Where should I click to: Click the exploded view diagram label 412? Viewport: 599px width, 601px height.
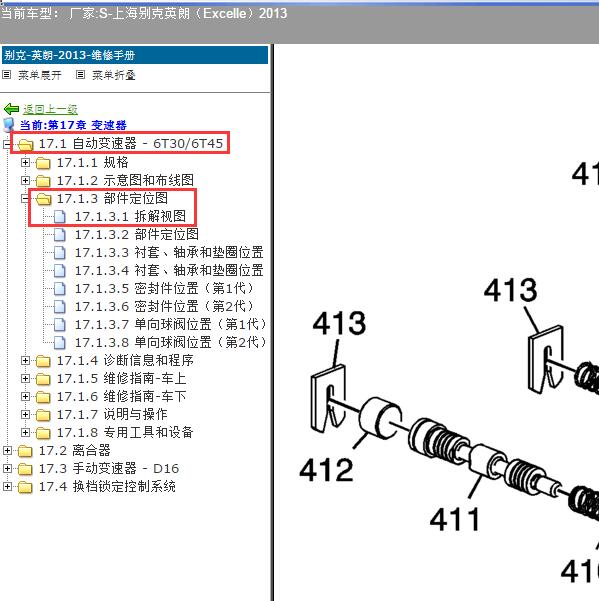[x=326, y=470]
